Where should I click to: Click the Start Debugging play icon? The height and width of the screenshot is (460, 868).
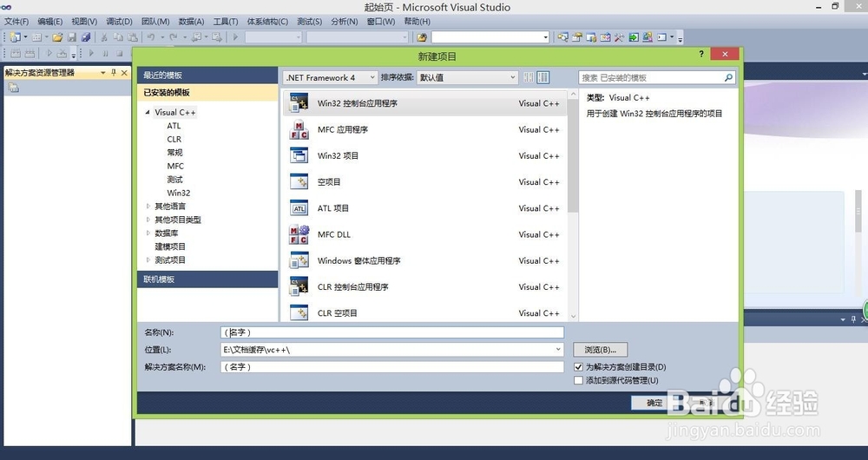point(235,37)
